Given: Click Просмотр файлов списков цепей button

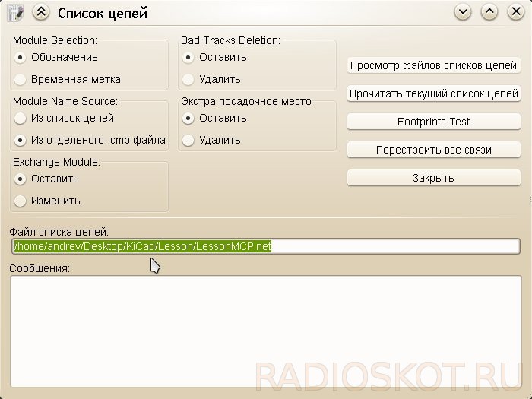Looking at the screenshot, I should (x=434, y=65).
